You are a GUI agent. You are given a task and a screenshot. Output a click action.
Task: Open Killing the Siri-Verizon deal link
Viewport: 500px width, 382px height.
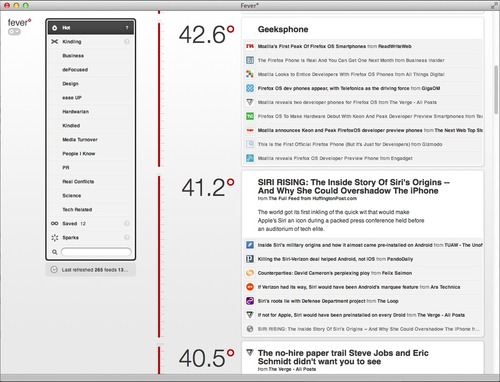(316, 259)
